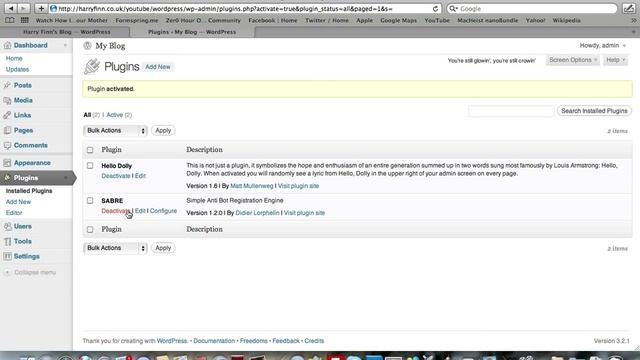Open the bottom Bulk Actions dropdown
The height and width of the screenshot is (360, 640).
tap(115, 248)
